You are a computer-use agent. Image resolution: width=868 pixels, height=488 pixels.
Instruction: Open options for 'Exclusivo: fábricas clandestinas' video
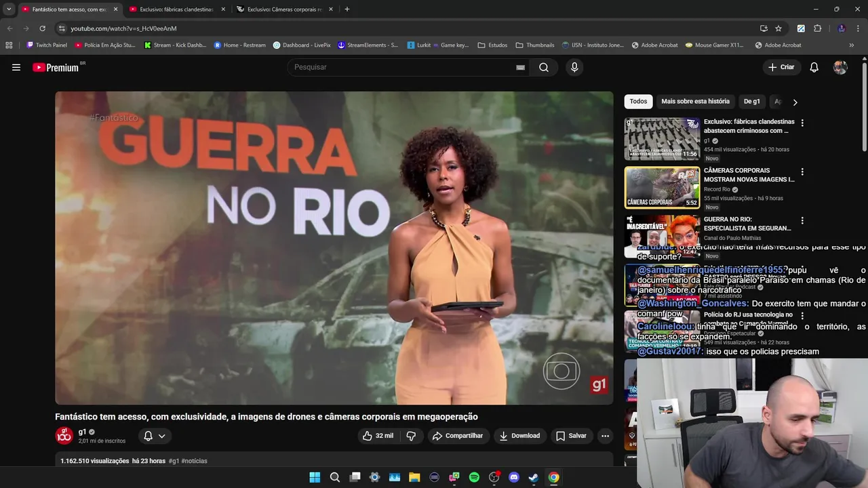click(x=802, y=123)
